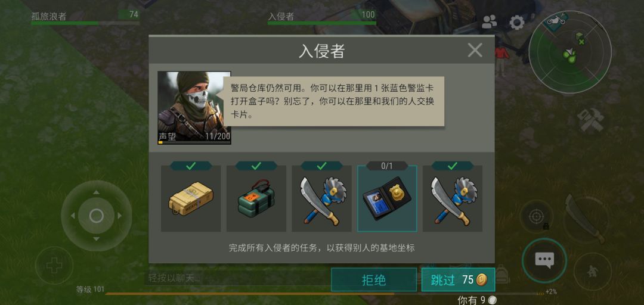Tap the machete attack button
Screen dimensions: 644x305
pos(584,217)
